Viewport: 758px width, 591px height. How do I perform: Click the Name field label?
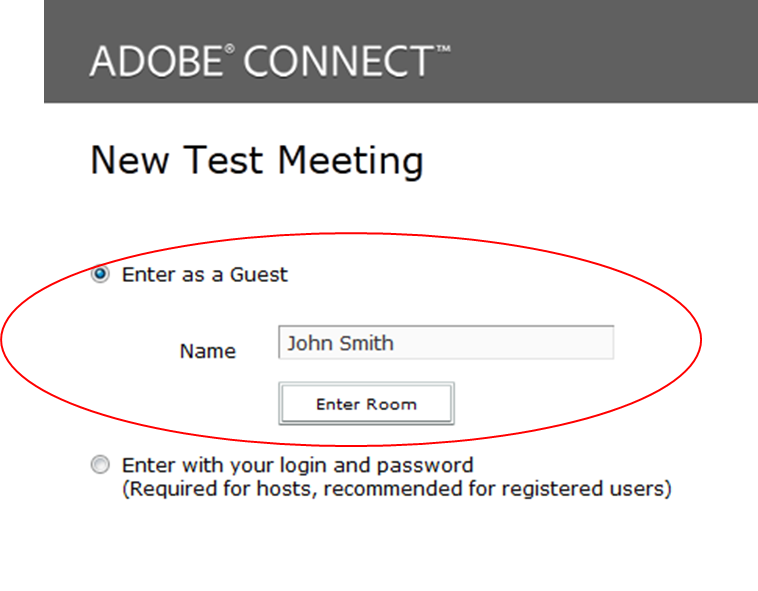pos(208,351)
